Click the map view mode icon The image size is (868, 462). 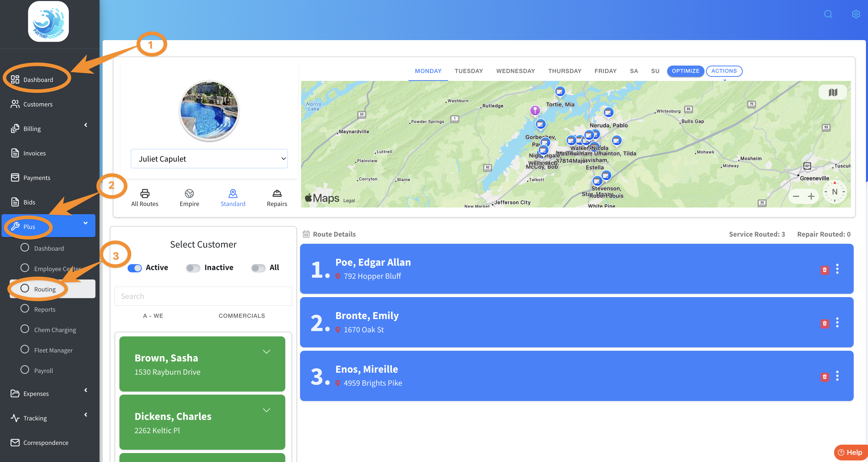click(833, 92)
